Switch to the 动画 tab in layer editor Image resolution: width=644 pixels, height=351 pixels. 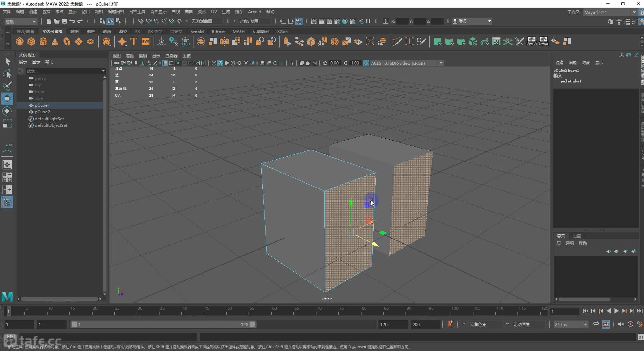[577, 236]
